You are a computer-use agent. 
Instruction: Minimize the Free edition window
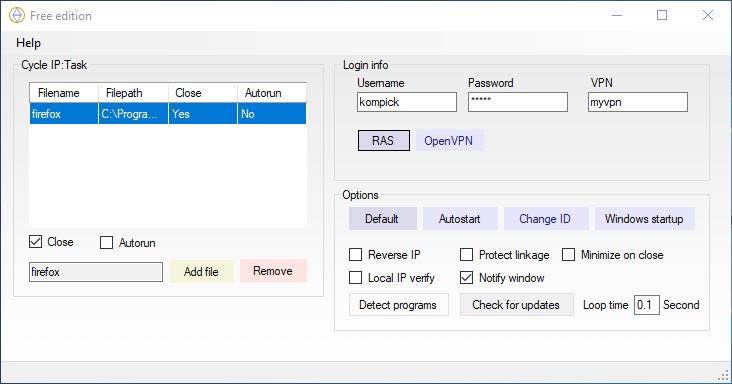click(617, 15)
